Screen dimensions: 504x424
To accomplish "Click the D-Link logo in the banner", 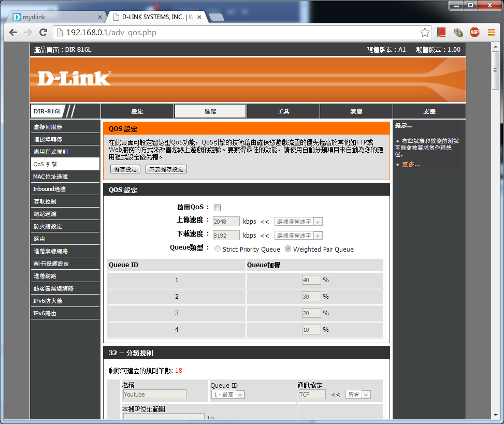I will [74, 78].
